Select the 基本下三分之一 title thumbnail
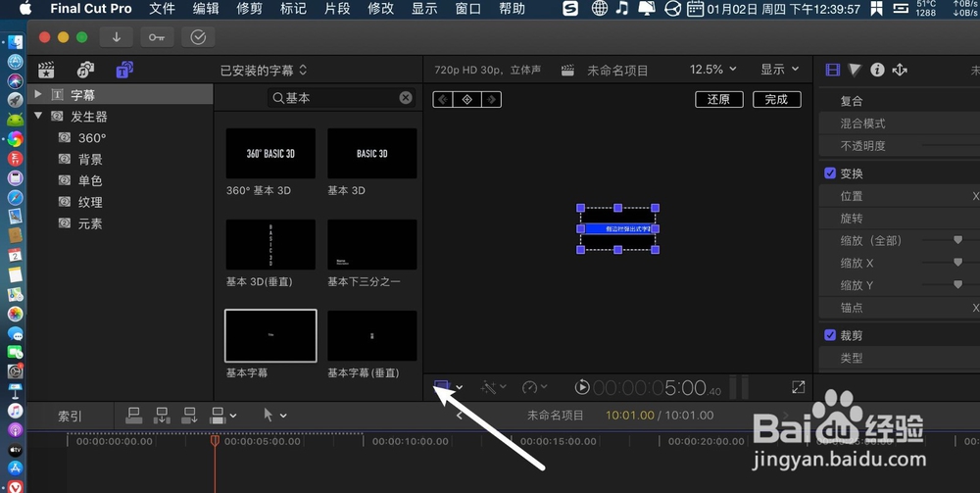Screen dimensions: 980x493 [371, 244]
